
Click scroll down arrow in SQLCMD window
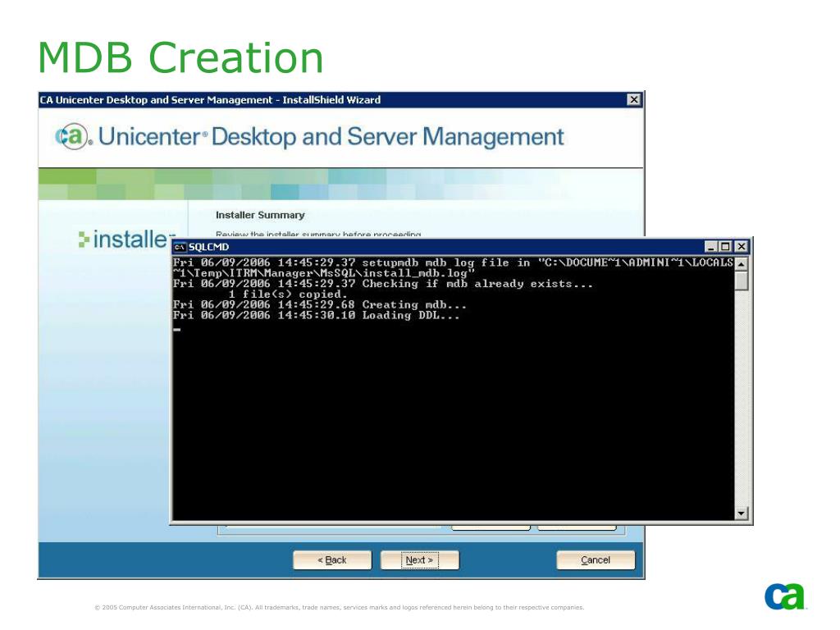[741, 514]
